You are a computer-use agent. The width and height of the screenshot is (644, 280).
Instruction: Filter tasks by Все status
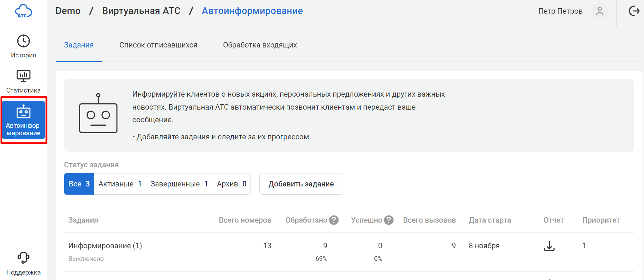tap(79, 184)
